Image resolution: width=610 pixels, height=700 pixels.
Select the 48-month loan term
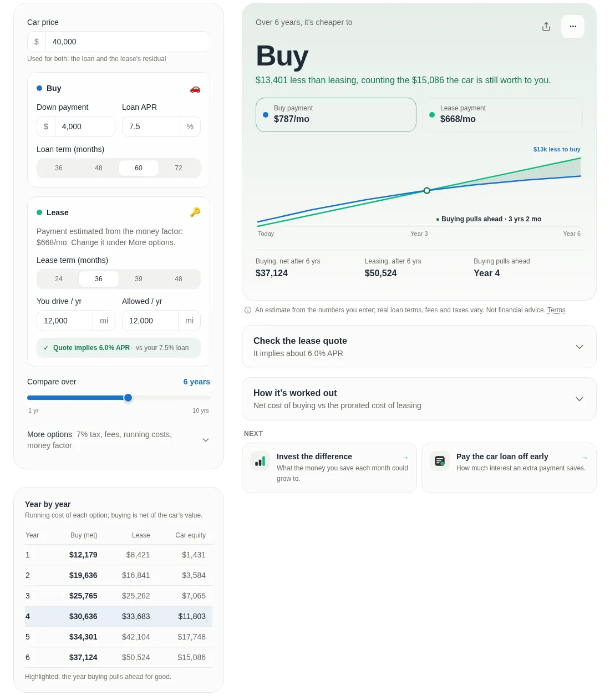click(x=99, y=168)
